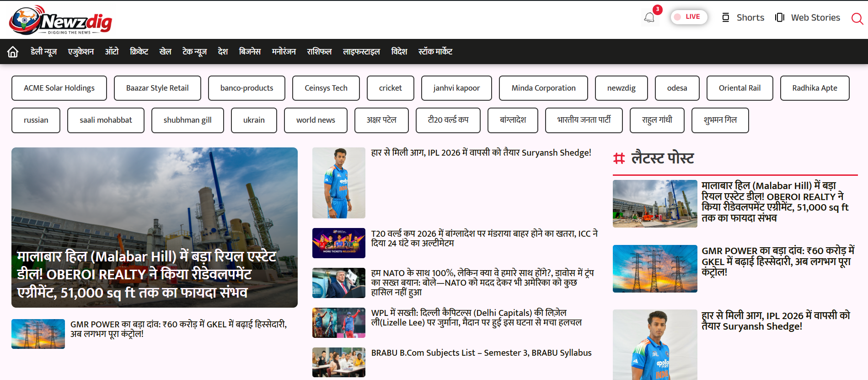Click GMR POWER thumbnail in latest posts
868x380 pixels.
[x=654, y=269]
